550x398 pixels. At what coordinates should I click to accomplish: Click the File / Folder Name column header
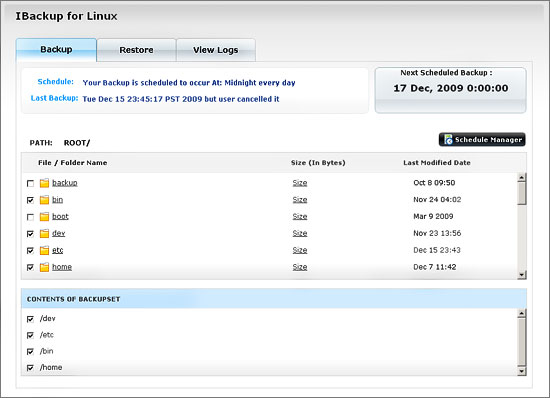73,163
